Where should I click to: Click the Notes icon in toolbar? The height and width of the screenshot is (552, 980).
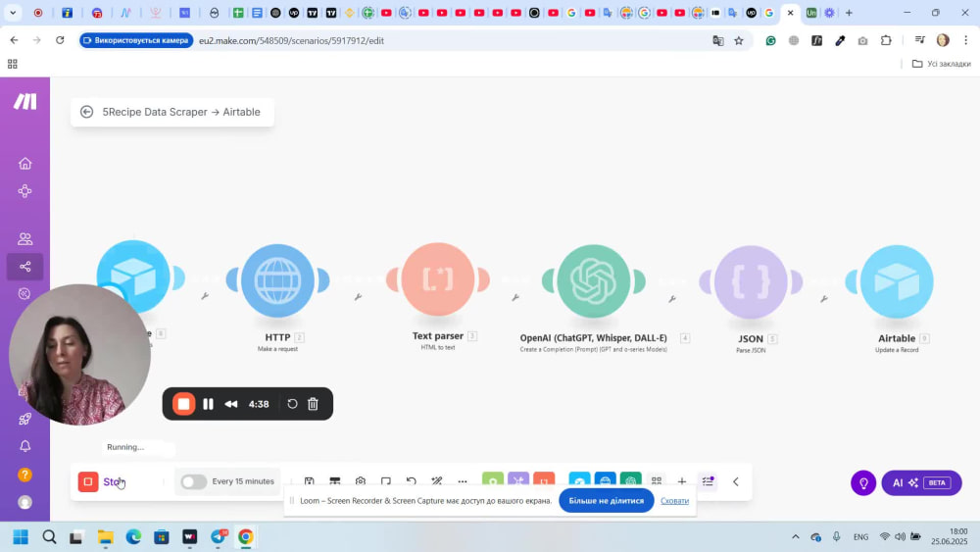(385, 481)
